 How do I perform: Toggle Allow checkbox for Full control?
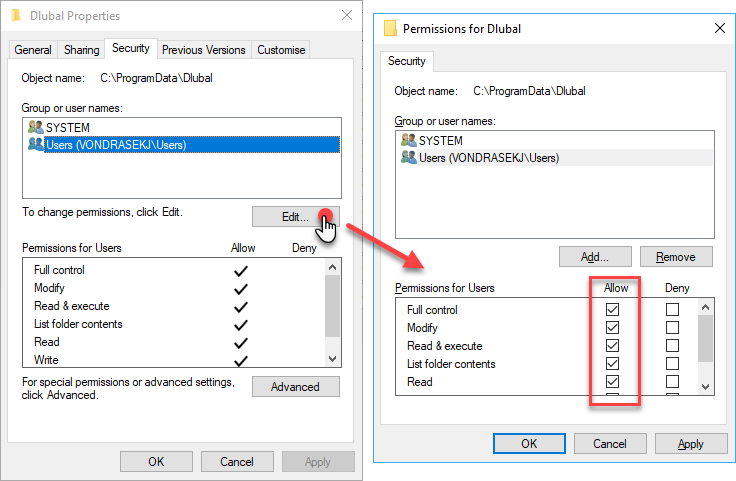click(x=613, y=310)
